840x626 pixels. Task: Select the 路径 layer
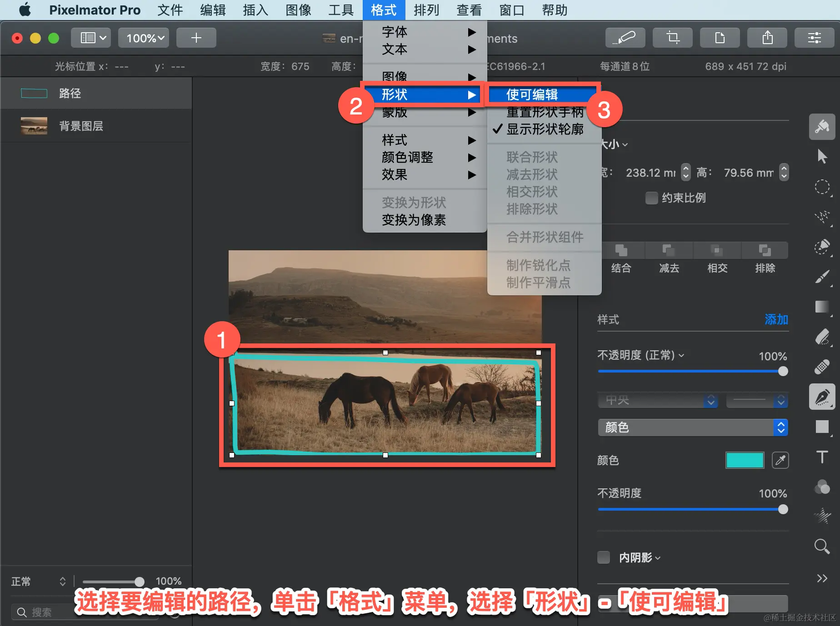pyautogui.click(x=96, y=94)
